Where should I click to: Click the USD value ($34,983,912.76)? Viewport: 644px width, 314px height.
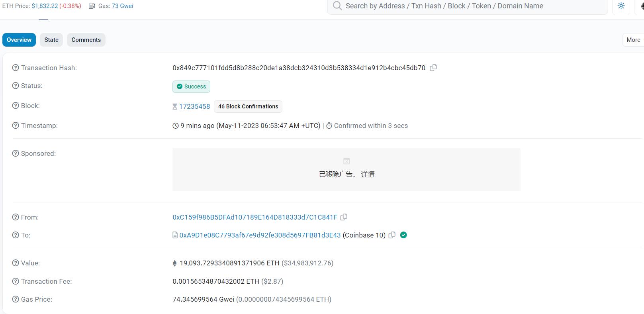tap(307, 263)
